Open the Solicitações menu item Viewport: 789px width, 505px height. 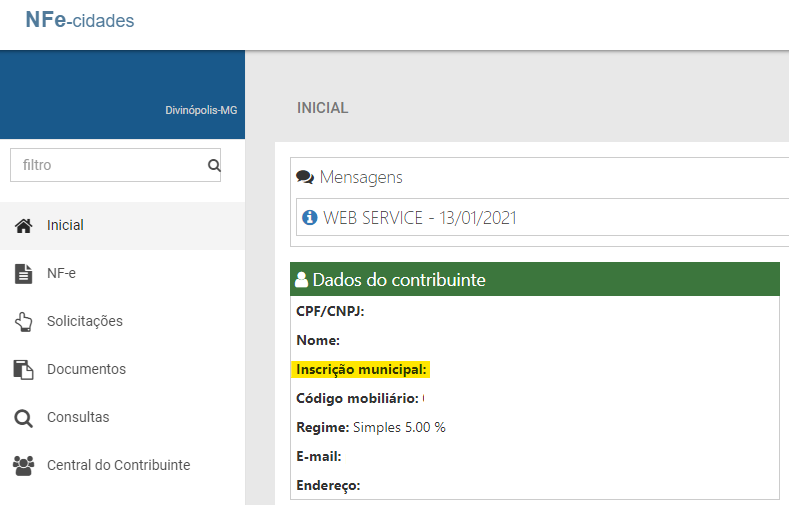(x=122, y=321)
